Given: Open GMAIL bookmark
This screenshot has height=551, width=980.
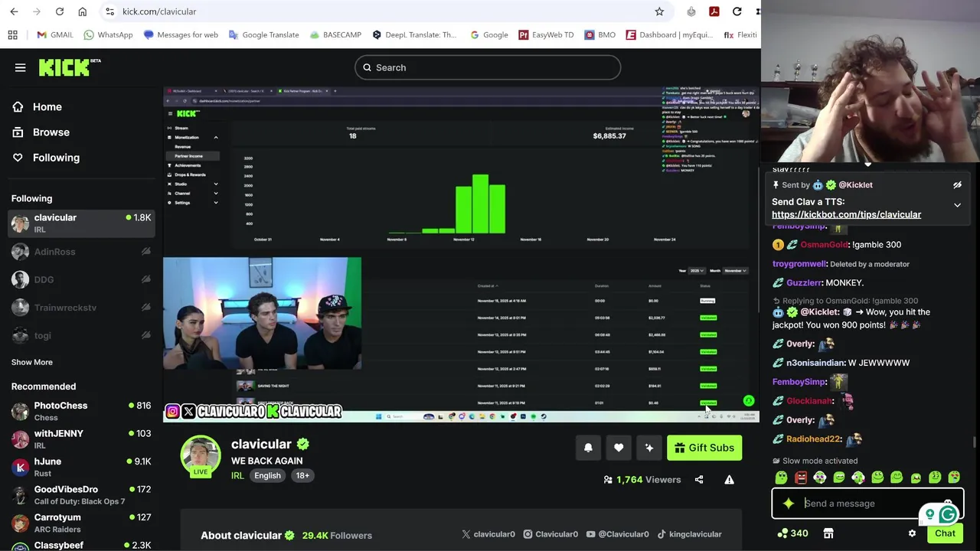Looking at the screenshot, I should click(x=55, y=34).
